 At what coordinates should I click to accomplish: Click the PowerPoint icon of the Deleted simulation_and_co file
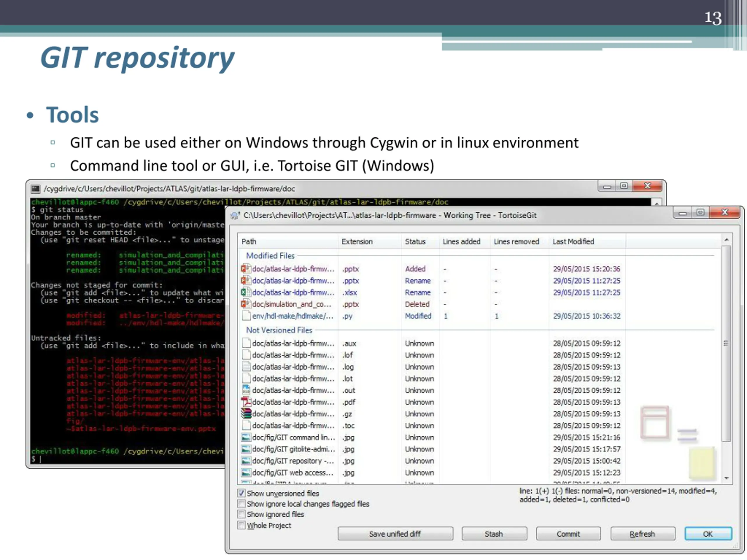click(x=246, y=304)
